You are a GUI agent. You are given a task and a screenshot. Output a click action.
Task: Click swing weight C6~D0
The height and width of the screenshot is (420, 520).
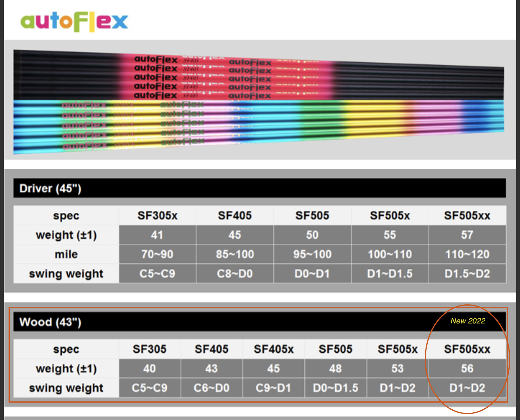(x=212, y=388)
